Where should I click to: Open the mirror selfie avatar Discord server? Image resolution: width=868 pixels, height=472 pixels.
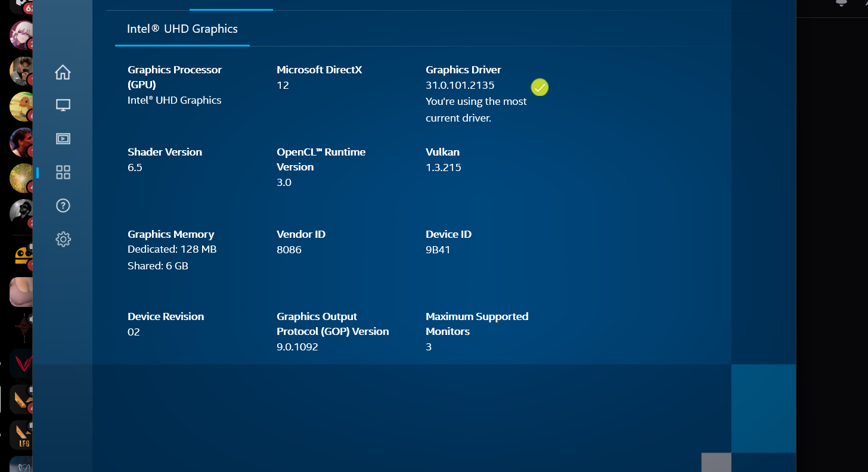21,72
